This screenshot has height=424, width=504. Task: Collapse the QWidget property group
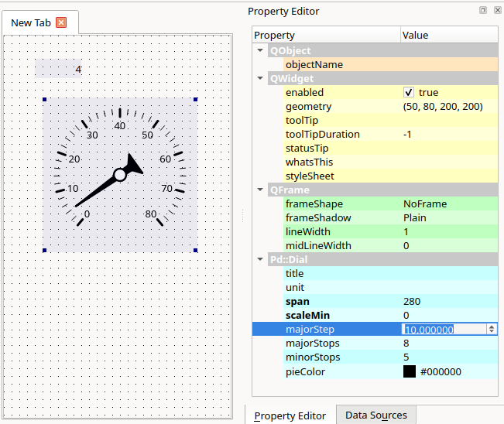point(260,78)
